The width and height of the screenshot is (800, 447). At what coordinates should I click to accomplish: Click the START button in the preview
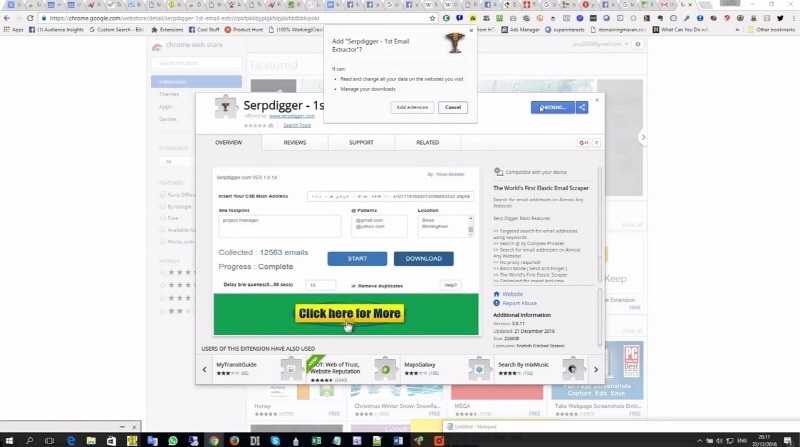click(x=357, y=259)
